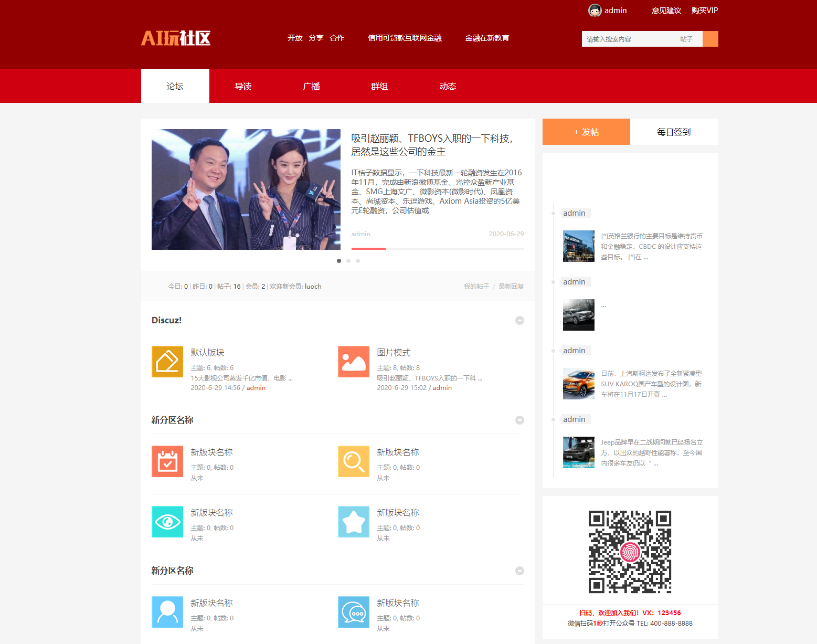The height and width of the screenshot is (644, 817).
Task: Open the teal eye forum icon
Action: pos(167,522)
